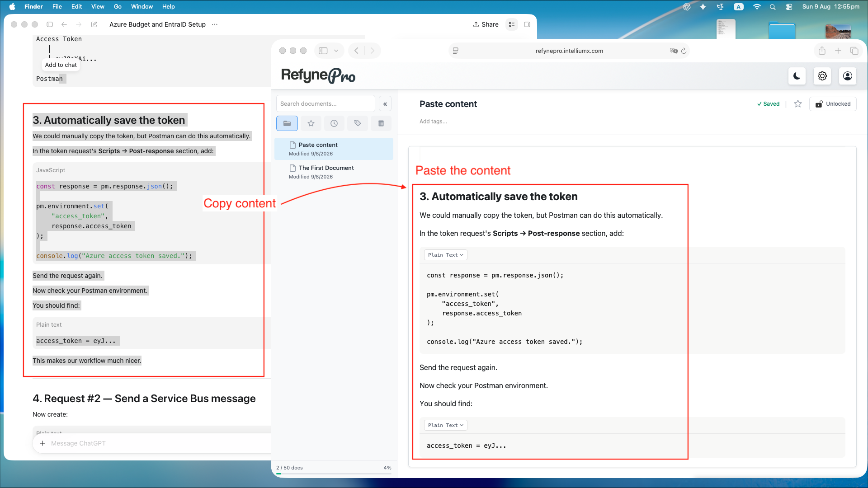Show the browser tab overview
The height and width of the screenshot is (488, 868).
854,51
